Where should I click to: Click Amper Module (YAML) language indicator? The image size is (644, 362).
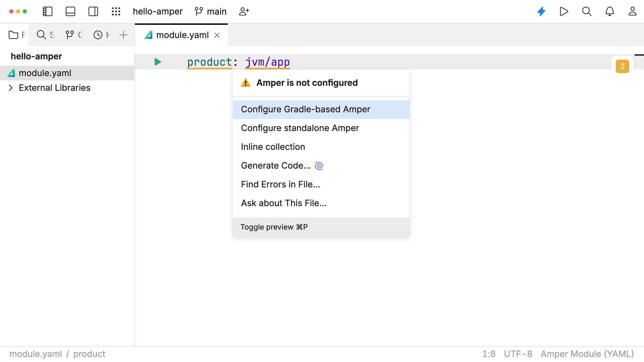coord(587,354)
